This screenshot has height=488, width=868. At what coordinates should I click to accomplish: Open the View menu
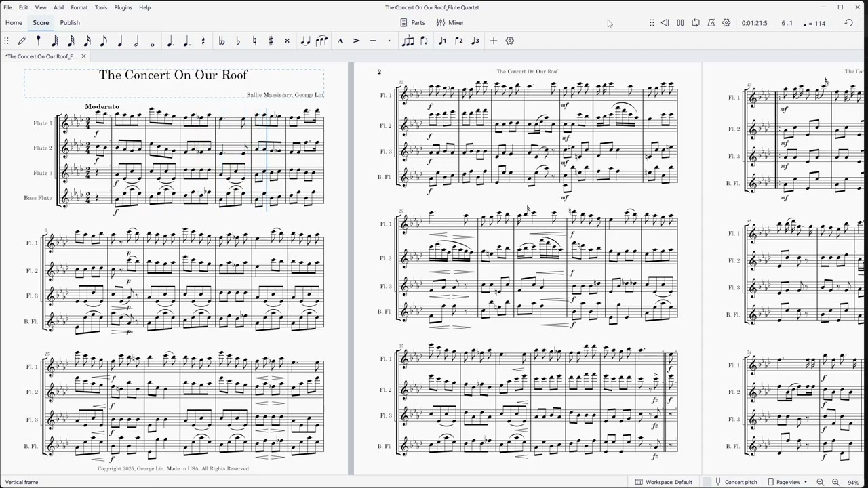click(x=41, y=7)
